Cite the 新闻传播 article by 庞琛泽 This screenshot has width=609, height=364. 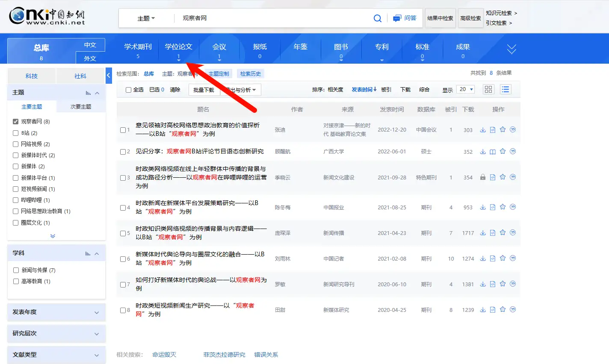tap(513, 232)
